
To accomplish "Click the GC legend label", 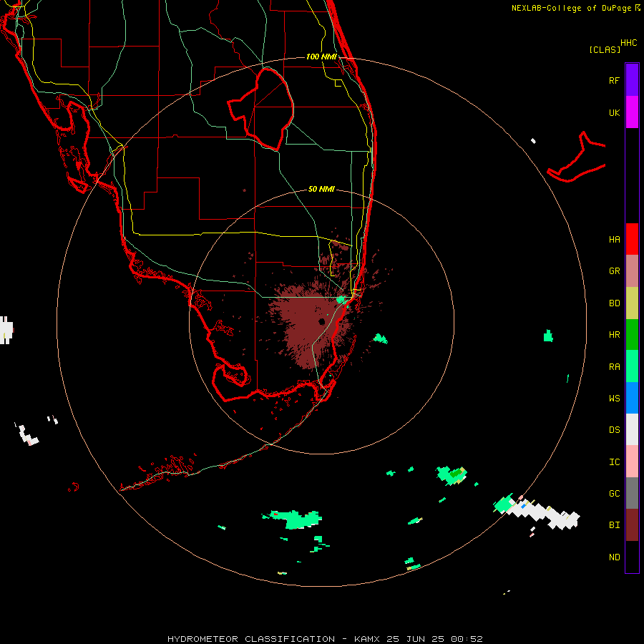I will [x=614, y=494].
